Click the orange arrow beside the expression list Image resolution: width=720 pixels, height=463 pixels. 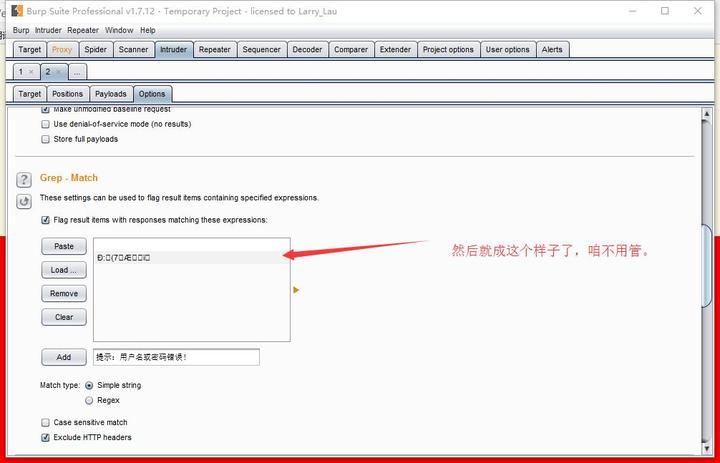point(296,290)
